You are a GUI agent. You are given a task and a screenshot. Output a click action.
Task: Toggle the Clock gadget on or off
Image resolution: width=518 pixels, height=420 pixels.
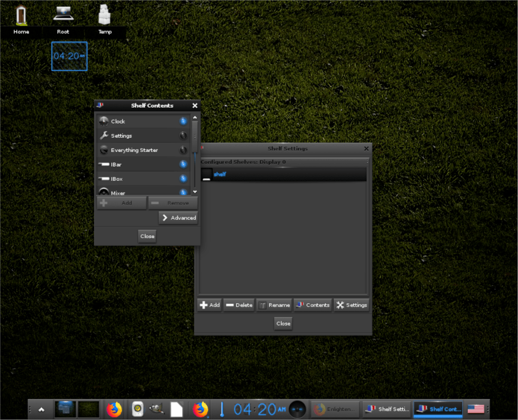[183, 121]
